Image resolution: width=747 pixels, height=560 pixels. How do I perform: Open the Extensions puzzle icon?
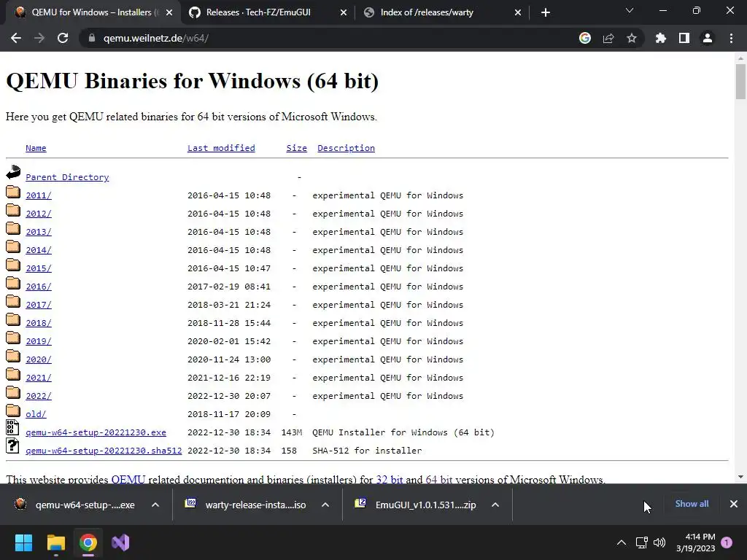click(x=660, y=38)
